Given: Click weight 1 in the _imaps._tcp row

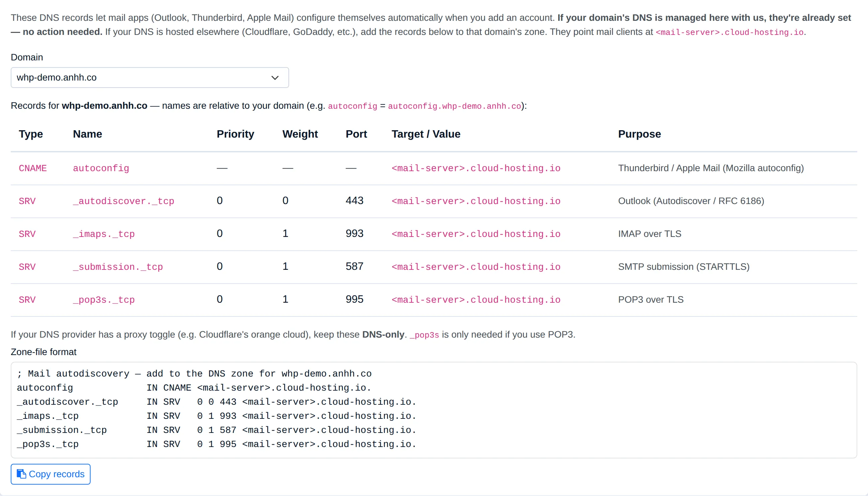Looking at the screenshot, I should pos(285,234).
